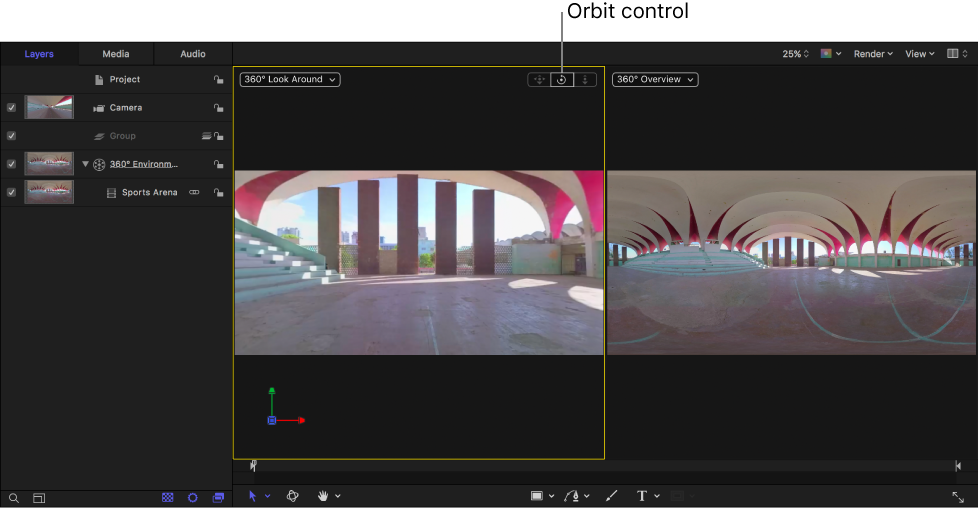Click the Pan control in the viewport
Screen dimensions: 978x508
coord(540,80)
